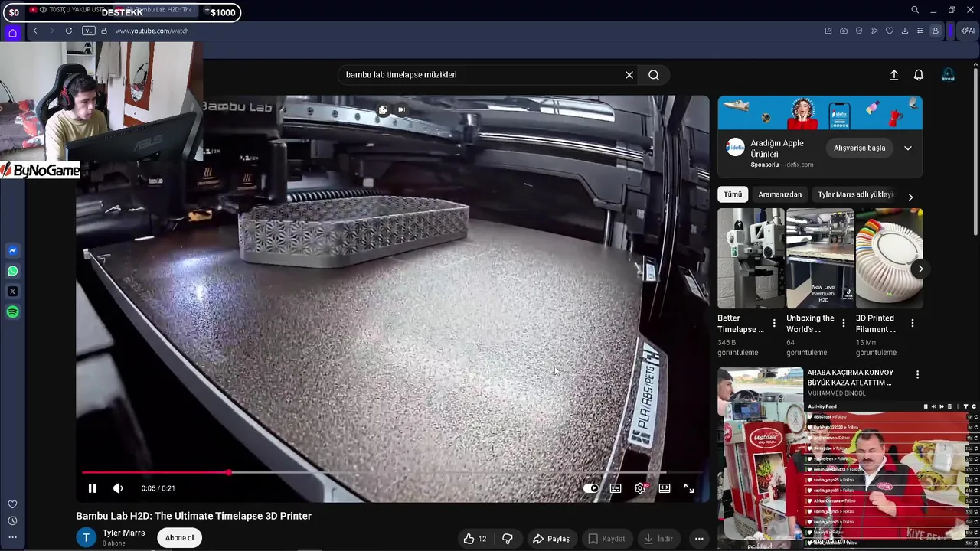
Task: Skip to the next video from overlay icon
Action: 400,109
